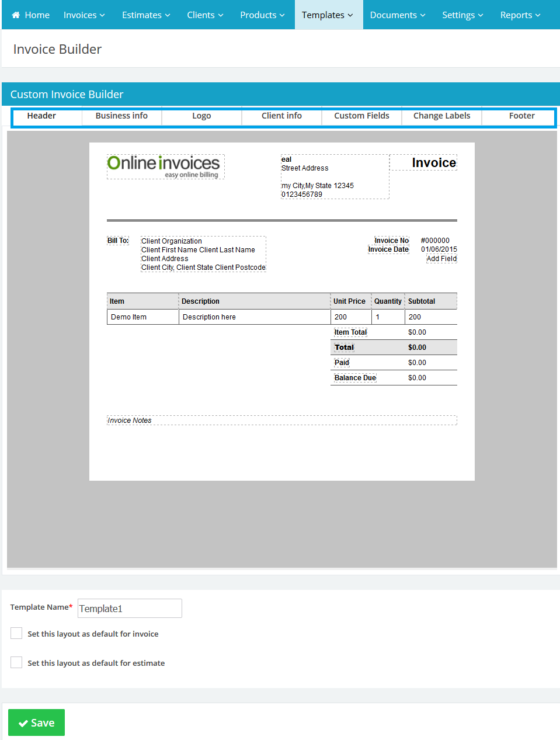Screen dimensions: 560x740
Task: Expand the Invoices dropdown menu
Action: pos(84,15)
